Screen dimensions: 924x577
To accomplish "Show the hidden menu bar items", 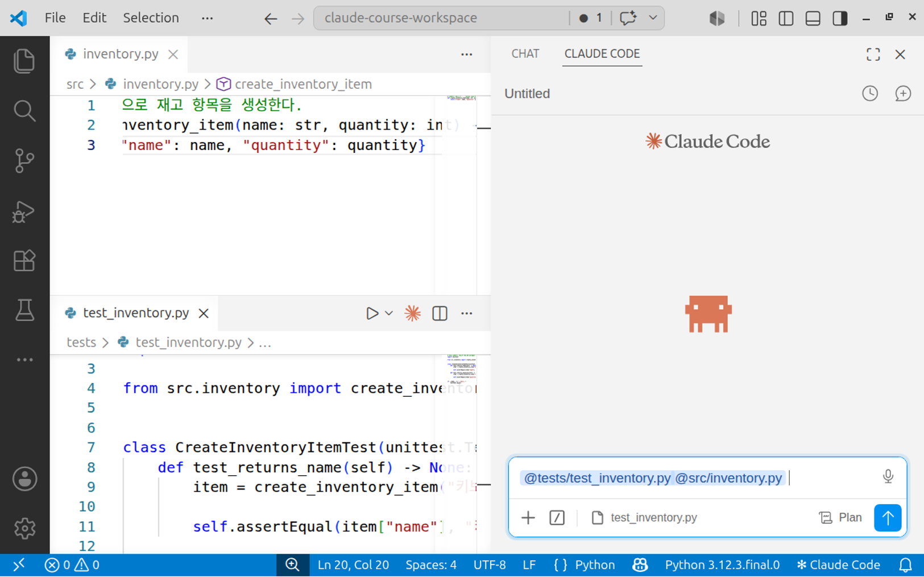I will 207,18.
